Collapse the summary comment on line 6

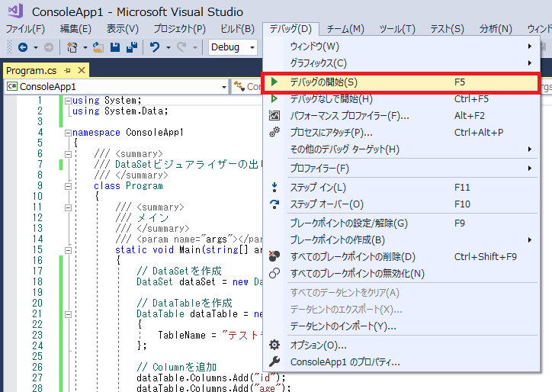tap(69, 154)
